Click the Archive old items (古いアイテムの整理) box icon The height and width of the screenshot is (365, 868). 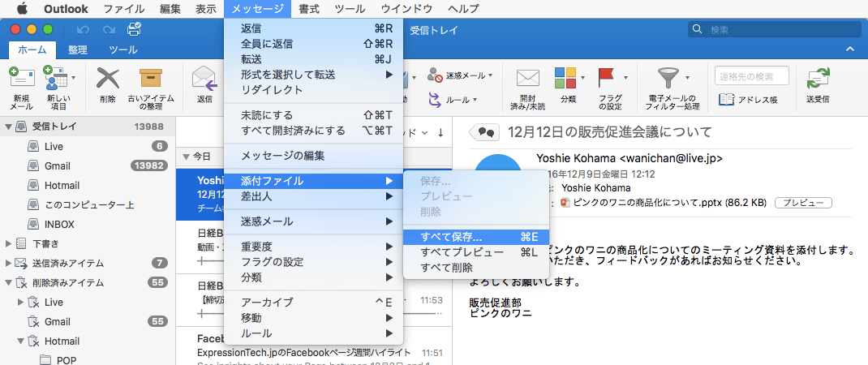coord(151,79)
